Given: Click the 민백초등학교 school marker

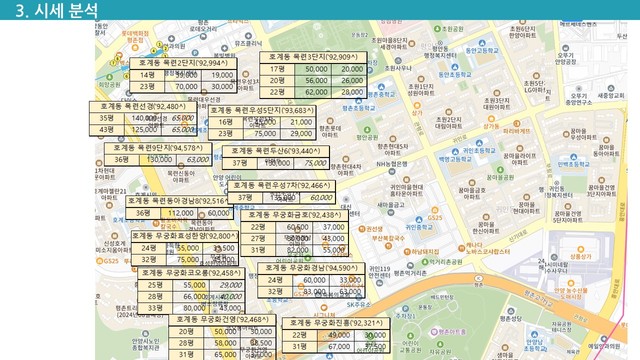Looking at the screenshot, I should 573,157.
